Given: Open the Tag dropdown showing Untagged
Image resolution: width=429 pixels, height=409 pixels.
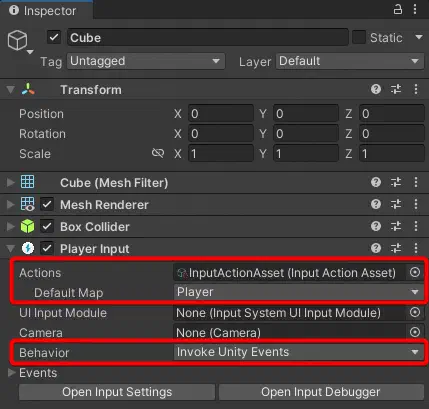Looking at the screenshot, I should [146, 61].
